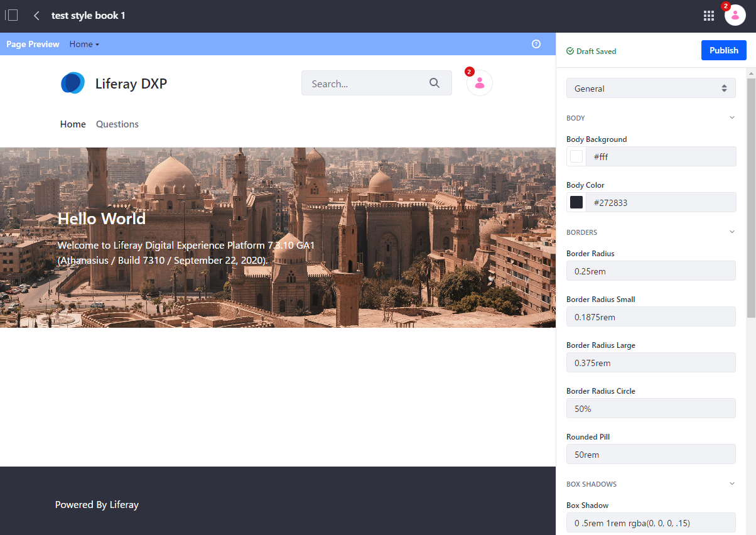Click the Liferay DXP site title
756x535 pixels.
pos(131,84)
